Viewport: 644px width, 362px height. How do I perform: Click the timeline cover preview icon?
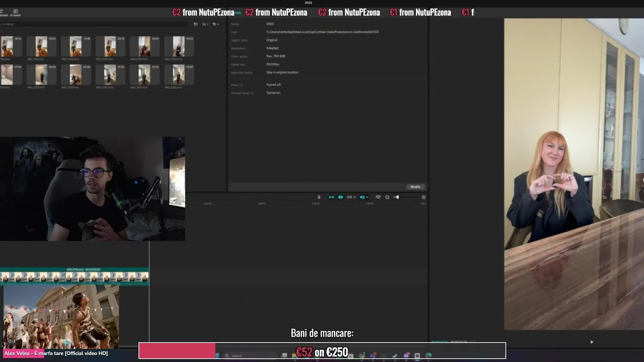tap(378, 197)
